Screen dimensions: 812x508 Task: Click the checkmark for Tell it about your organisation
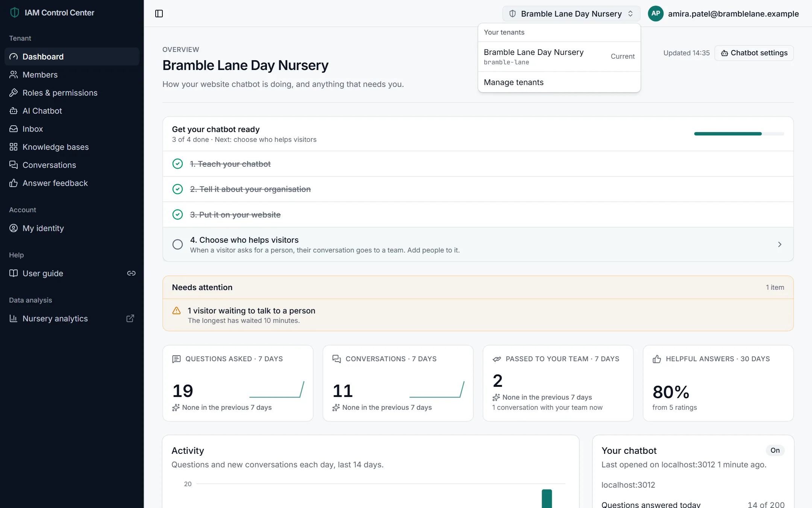(177, 189)
